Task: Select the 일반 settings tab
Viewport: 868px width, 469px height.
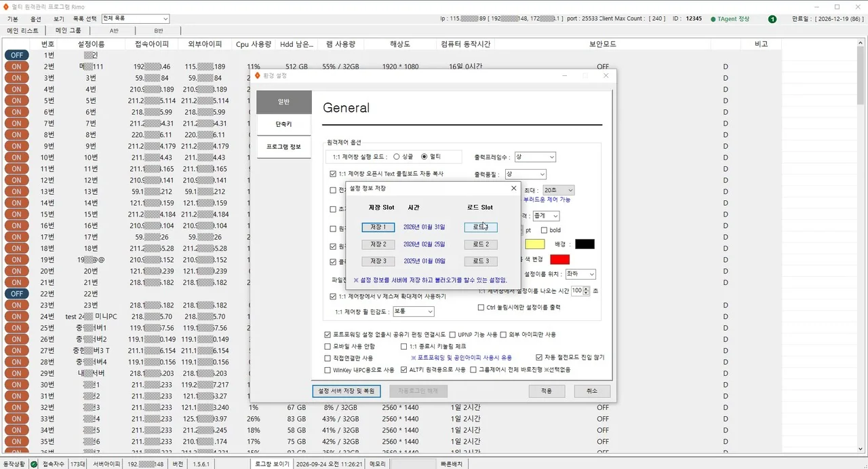Action: click(283, 102)
